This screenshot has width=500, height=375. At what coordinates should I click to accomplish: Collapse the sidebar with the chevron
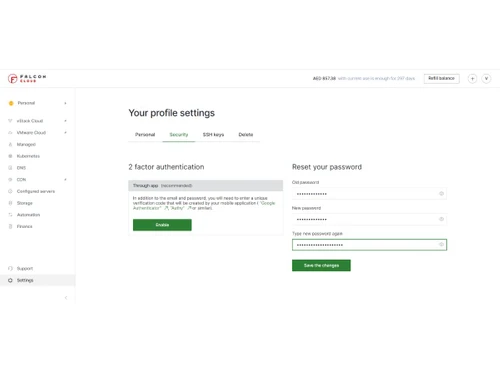click(x=66, y=298)
